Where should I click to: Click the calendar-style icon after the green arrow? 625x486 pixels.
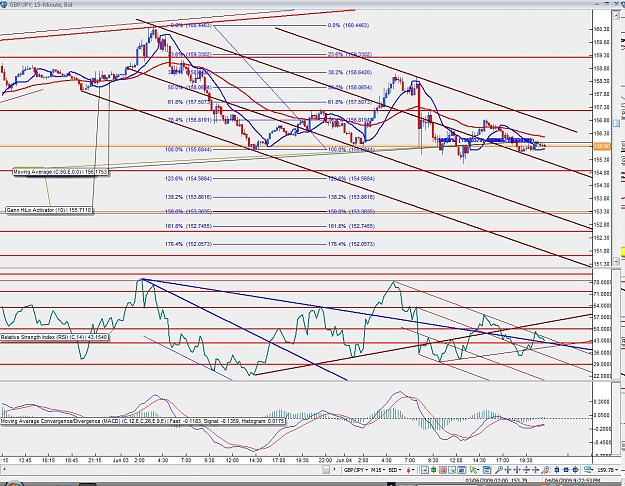pos(487,470)
